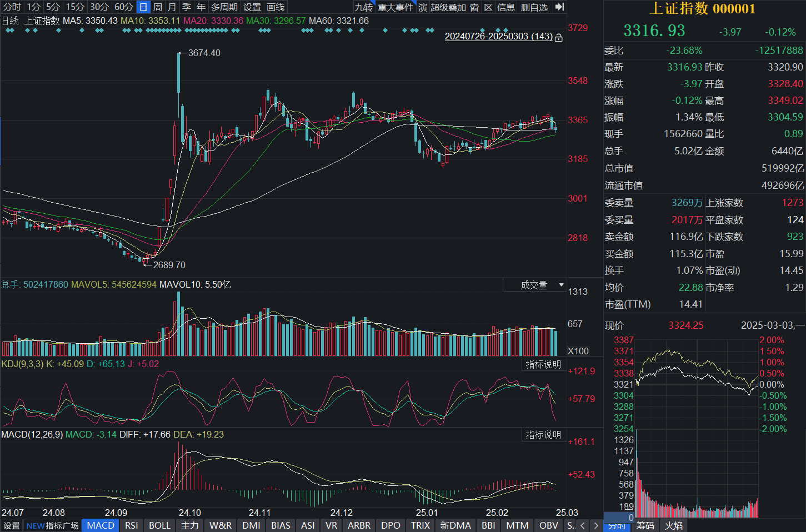Screen dimensions: 806x532
Task: Click the MA20: 3330.36 label
Action: coord(213,21)
